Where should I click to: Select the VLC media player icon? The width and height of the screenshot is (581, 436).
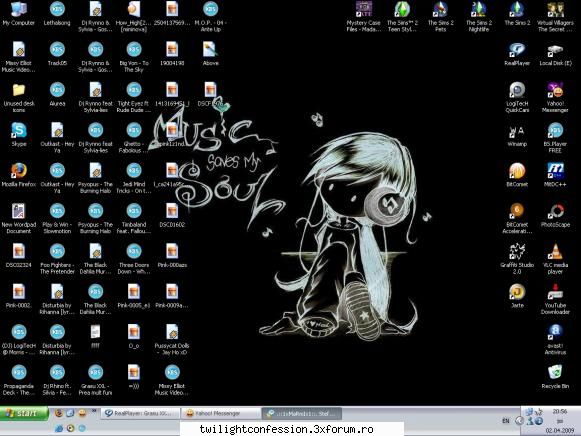[555, 259]
